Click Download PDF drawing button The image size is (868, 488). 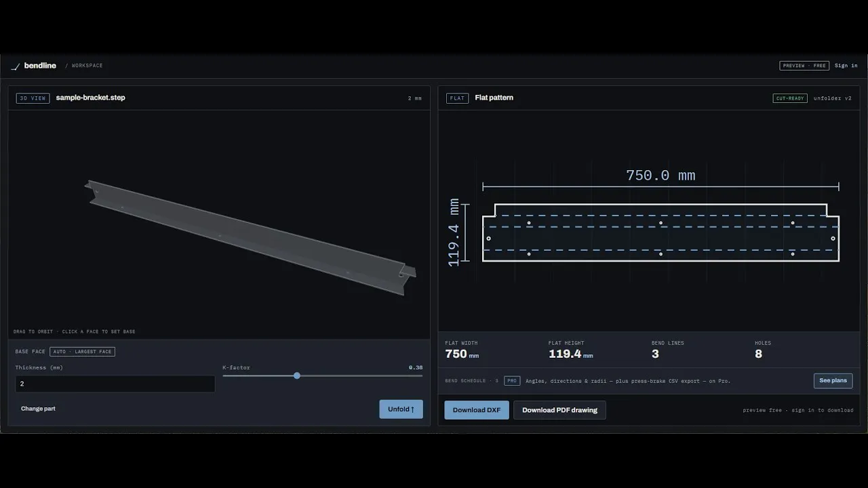559,410
